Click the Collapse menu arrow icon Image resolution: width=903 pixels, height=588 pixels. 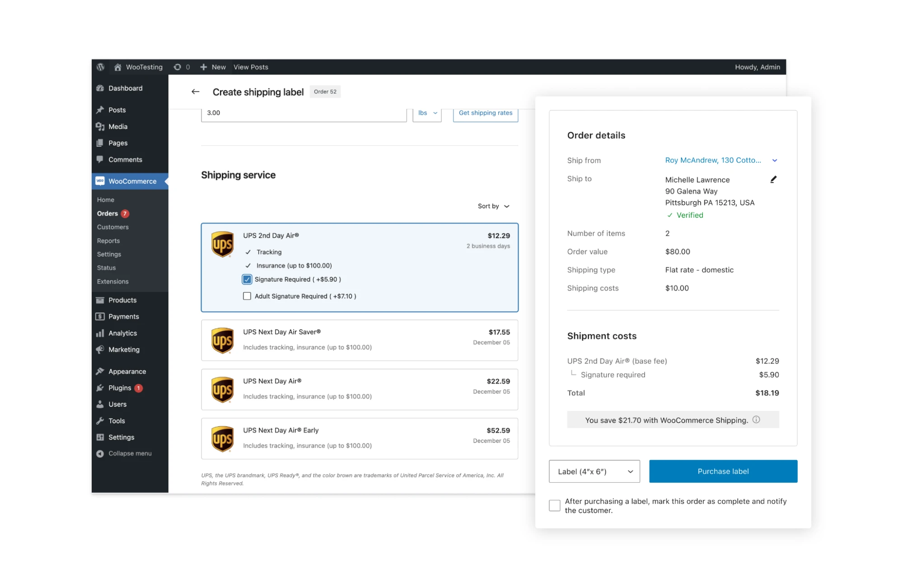tap(100, 453)
